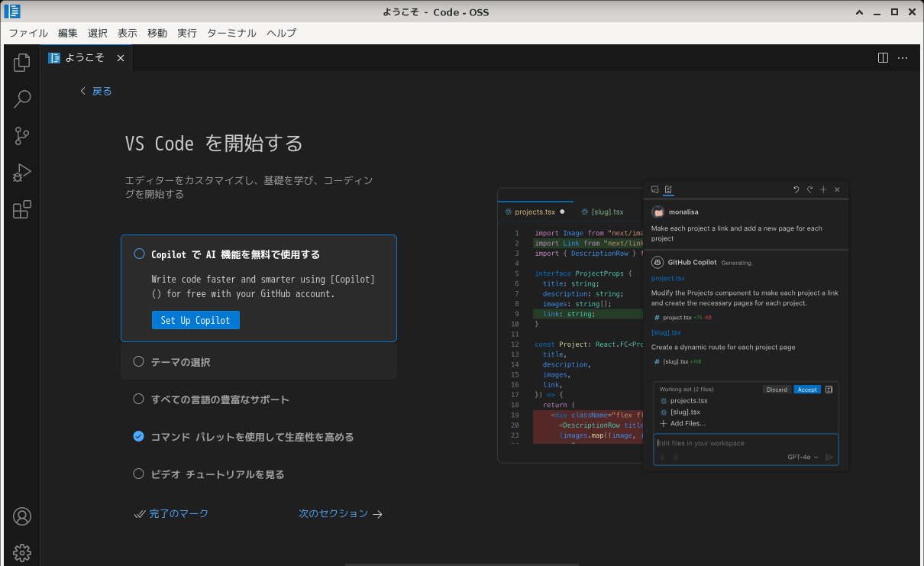The height and width of the screenshot is (566, 924).
Task: Click the Copilot preview illustration
Action: click(673, 325)
